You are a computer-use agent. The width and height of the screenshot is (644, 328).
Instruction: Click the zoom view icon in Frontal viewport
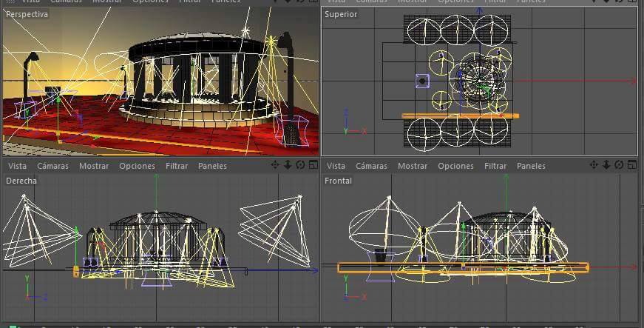pyautogui.click(x=607, y=166)
